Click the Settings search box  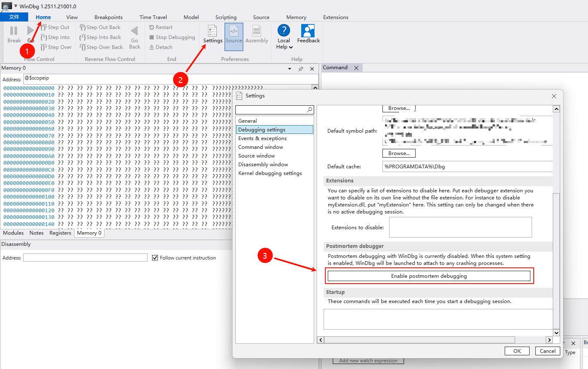coord(271,110)
